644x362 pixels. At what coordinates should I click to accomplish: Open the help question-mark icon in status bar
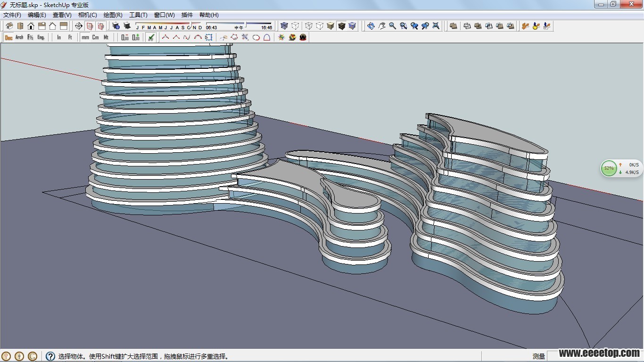pyautogui.click(x=50, y=356)
